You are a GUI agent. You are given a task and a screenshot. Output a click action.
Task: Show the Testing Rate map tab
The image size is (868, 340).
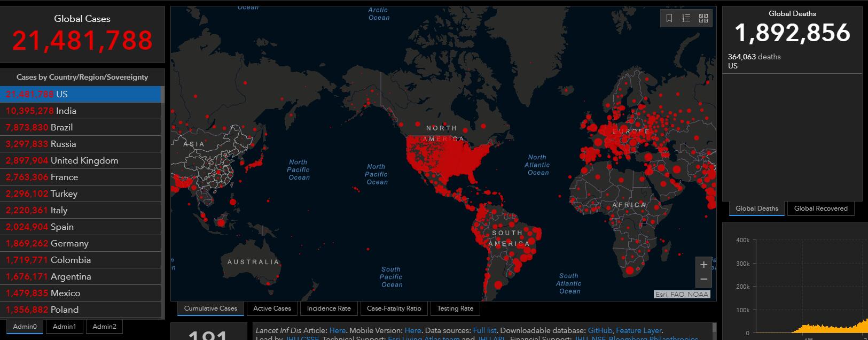pyautogui.click(x=455, y=308)
